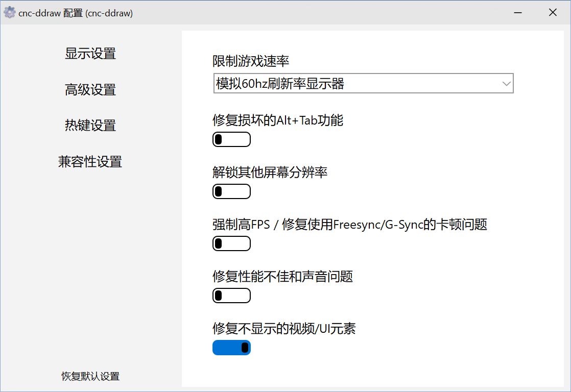Disable the 修复不显示的视频/UI元素 toggle
This screenshot has width=571, height=392.
tap(231, 348)
